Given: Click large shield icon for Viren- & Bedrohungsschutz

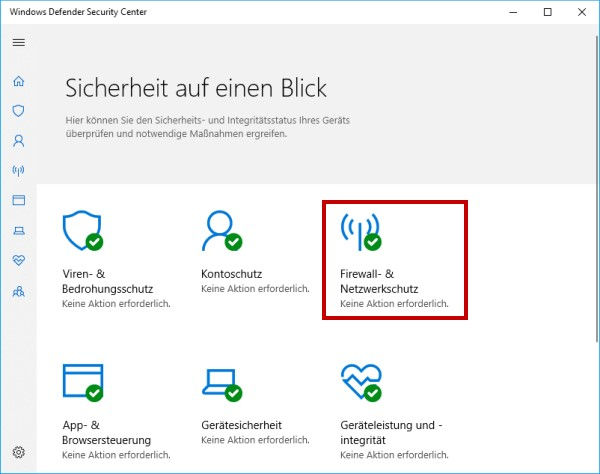Looking at the screenshot, I should (83, 230).
